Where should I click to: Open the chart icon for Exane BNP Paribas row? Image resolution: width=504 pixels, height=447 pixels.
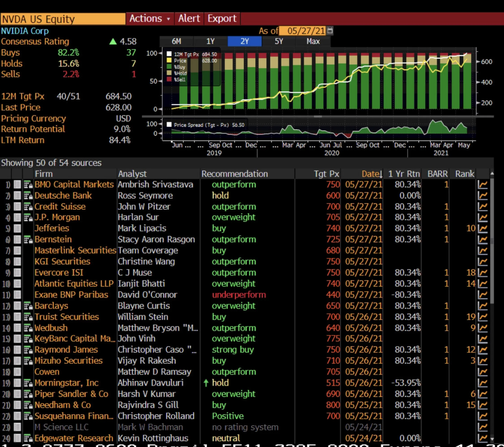pos(482,295)
